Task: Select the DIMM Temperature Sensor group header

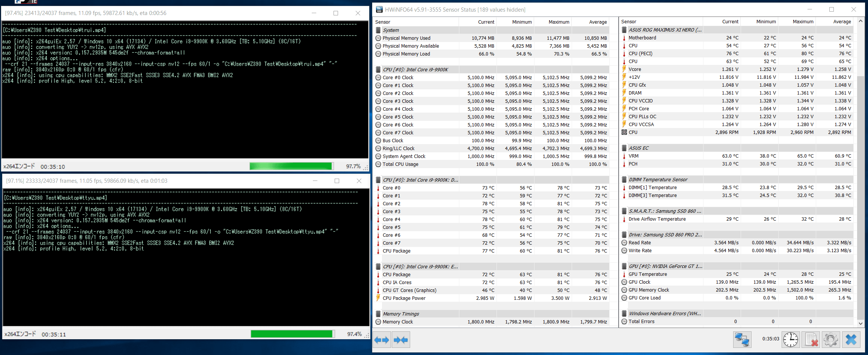Action: click(737, 179)
